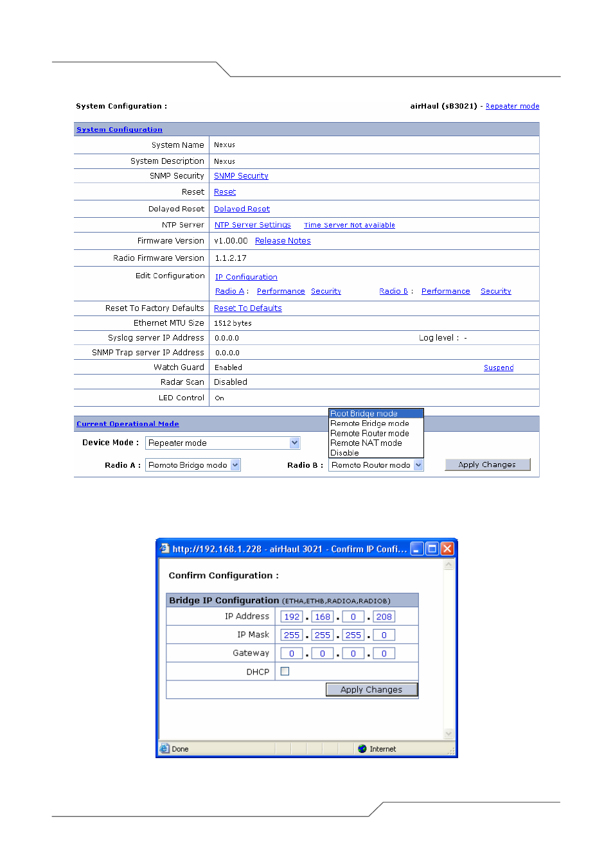The width and height of the screenshot is (613, 868).
Task: Select Remote Bridge mode in open list
Action: [x=376, y=423]
